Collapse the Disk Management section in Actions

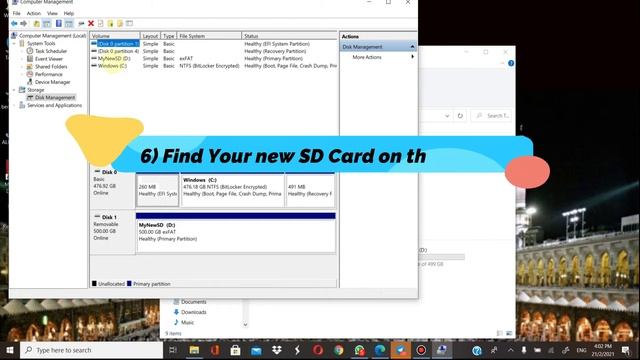(x=412, y=47)
